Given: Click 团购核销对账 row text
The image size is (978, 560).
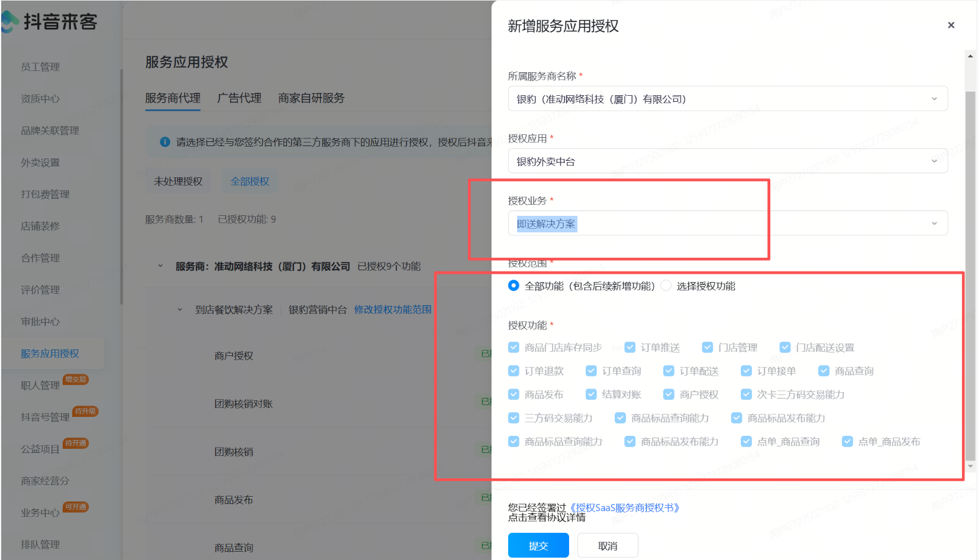Looking at the screenshot, I should pos(243,404).
